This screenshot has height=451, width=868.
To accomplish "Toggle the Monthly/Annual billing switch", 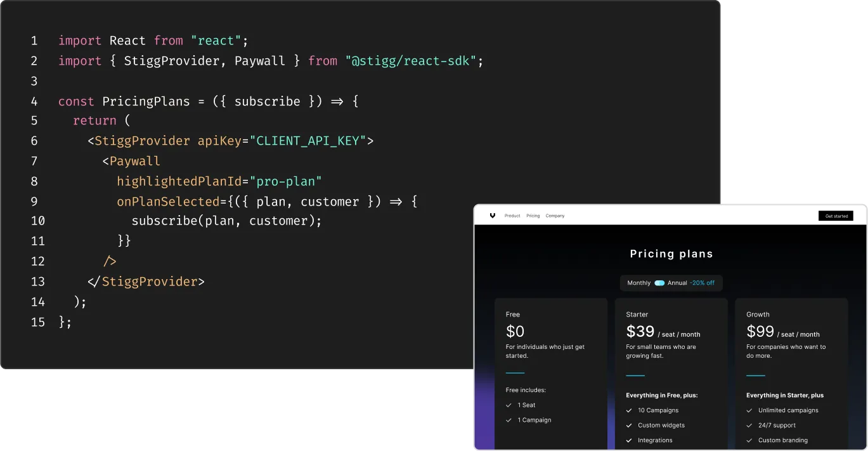I will 659,283.
